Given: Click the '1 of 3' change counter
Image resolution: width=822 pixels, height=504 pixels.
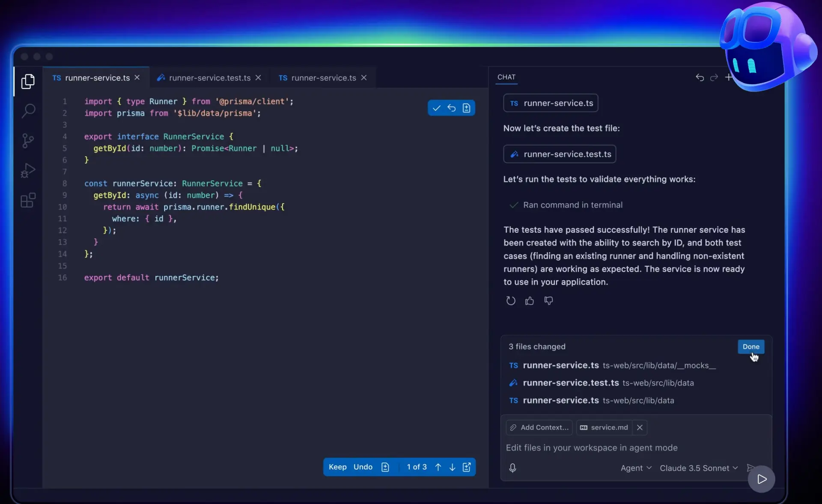Looking at the screenshot, I should coord(417,467).
